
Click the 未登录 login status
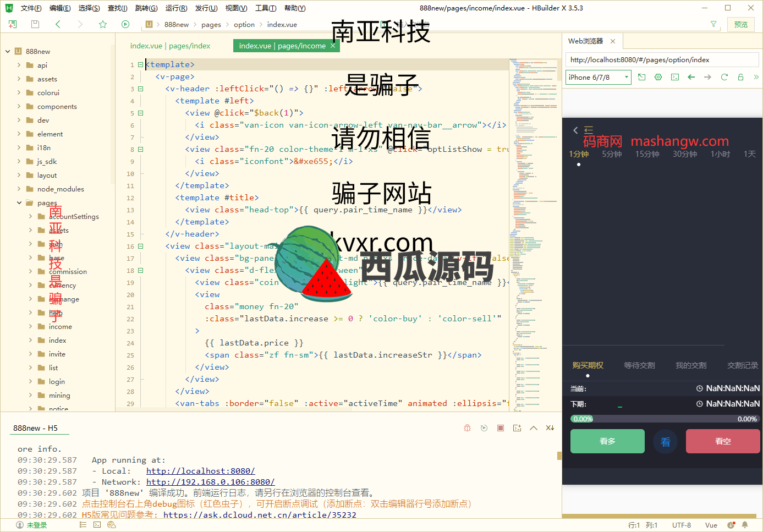32,525
